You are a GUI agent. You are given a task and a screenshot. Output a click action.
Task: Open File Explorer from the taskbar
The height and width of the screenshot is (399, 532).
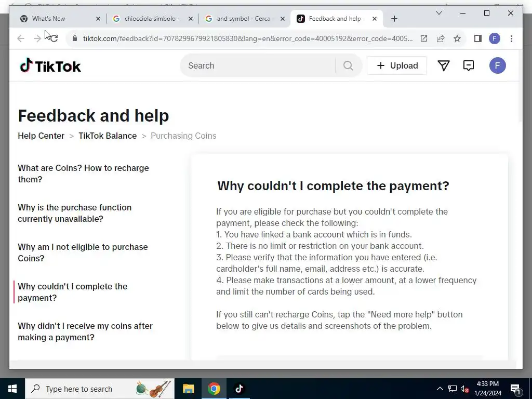pos(188,389)
